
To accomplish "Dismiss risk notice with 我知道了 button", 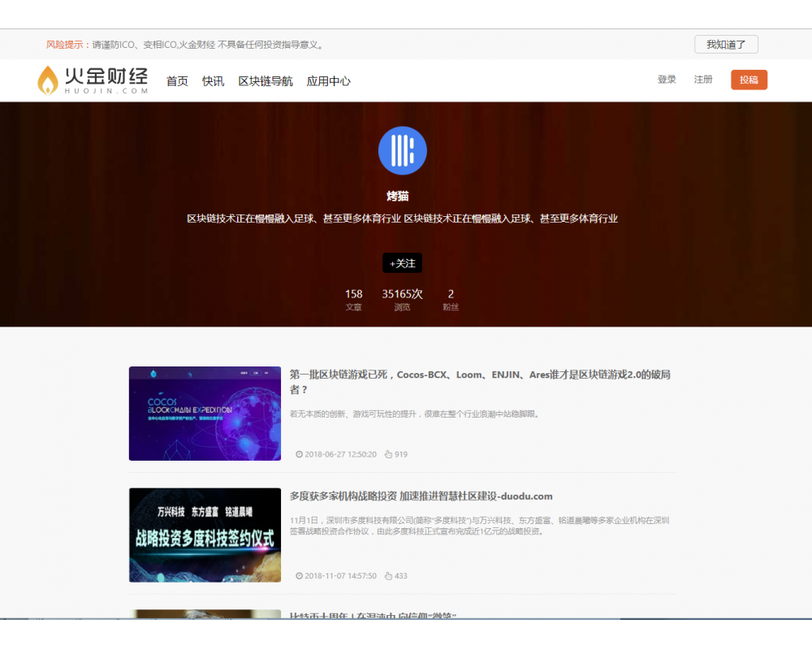I will tap(726, 45).
